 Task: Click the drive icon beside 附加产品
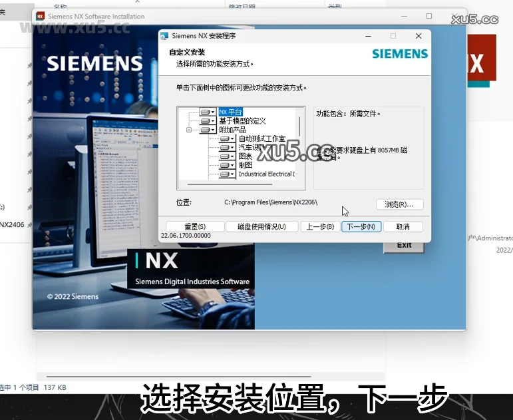207,130
